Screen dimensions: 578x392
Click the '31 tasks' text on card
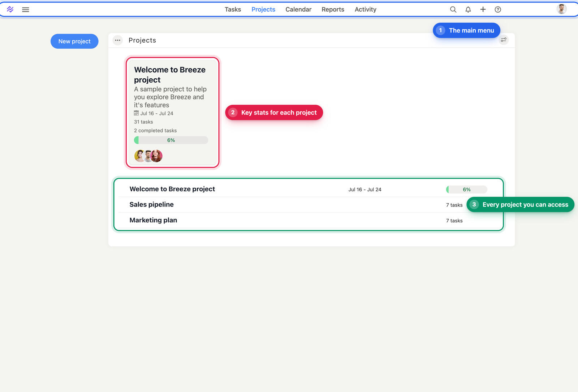coord(143,122)
